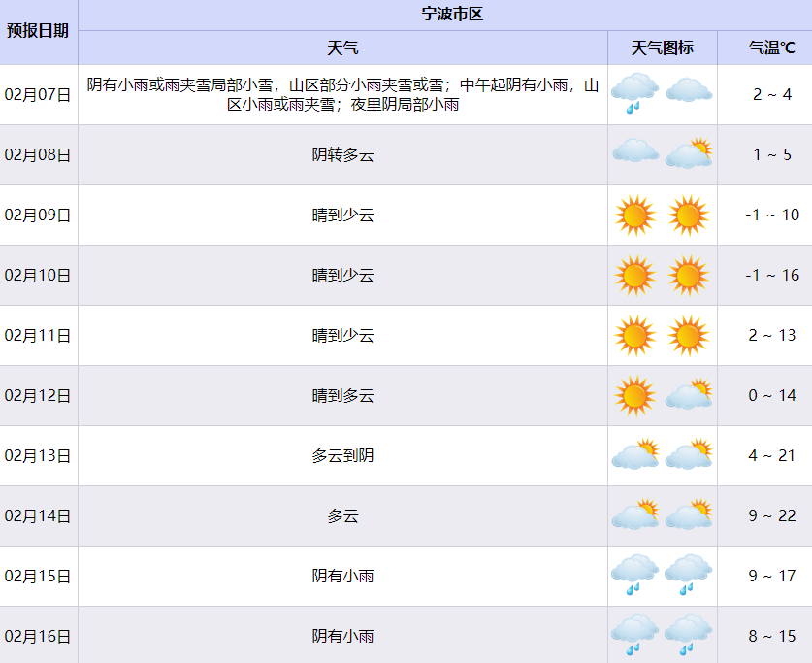Select the 02月11日 date cell

(x=38, y=336)
